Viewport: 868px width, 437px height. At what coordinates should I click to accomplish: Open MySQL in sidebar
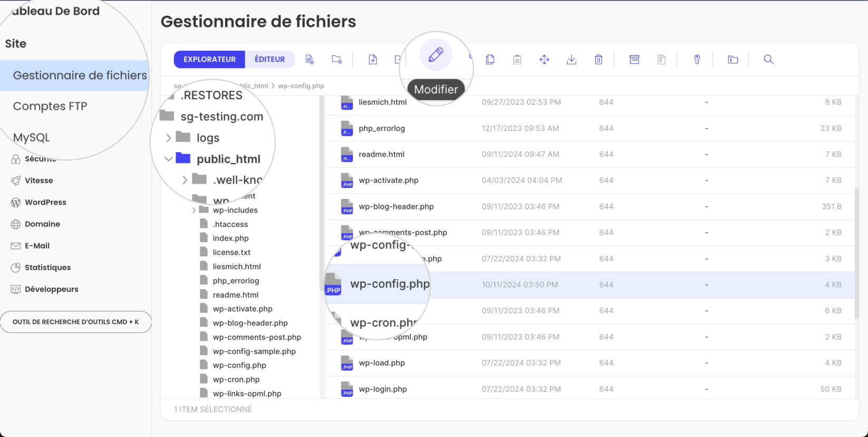[x=31, y=138]
